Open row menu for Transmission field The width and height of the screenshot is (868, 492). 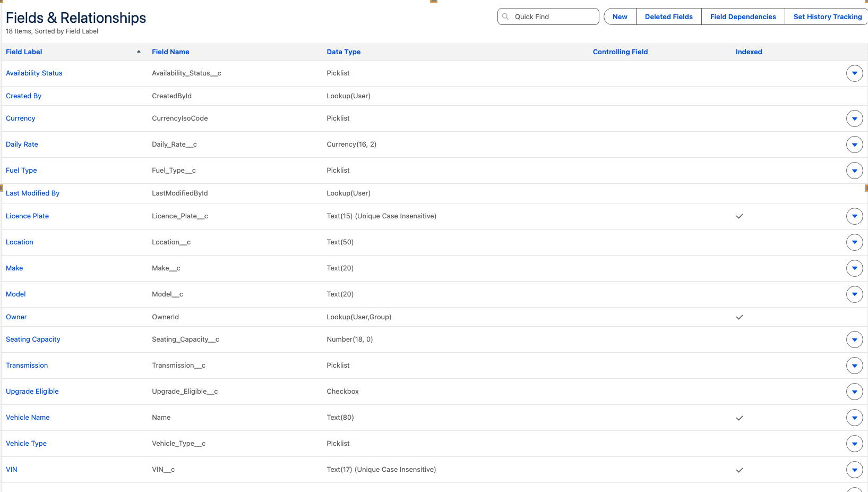pos(854,366)
